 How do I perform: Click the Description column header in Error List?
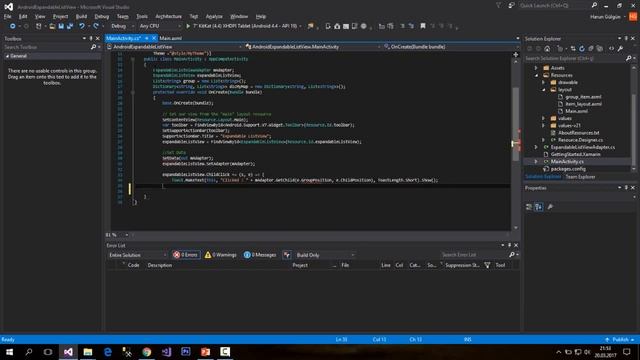point(160,265)
